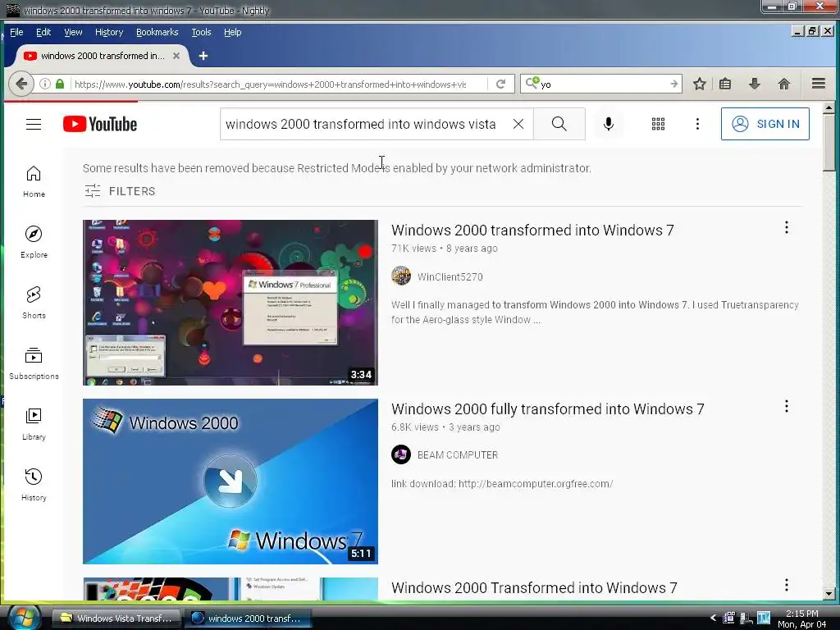Screen dimensions: 840x630
Task: Open more actions for BEAM COMPUTER video
Action: 786,406
